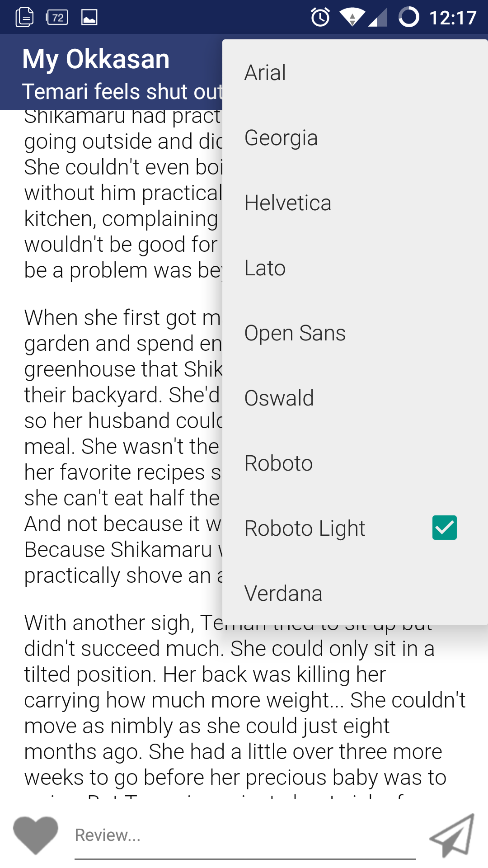This screenshot has width=488, height=868.
Task: Tap the document icon in the status bar
Action: [25, 17]
